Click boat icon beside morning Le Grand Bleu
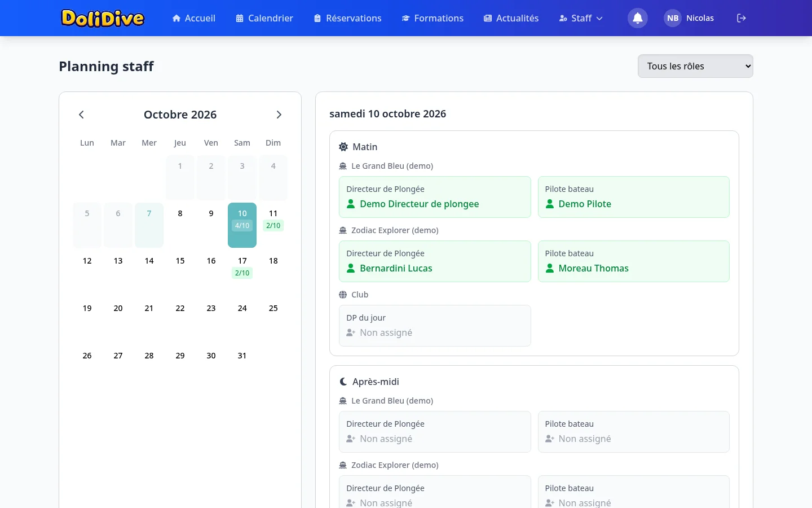The height and width of the screenshot is (508, 812). coord(343,166)
